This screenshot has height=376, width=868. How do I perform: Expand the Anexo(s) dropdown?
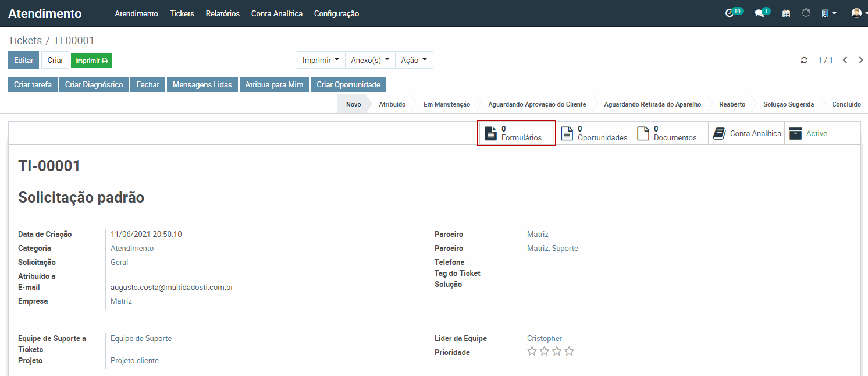(370, 60)
